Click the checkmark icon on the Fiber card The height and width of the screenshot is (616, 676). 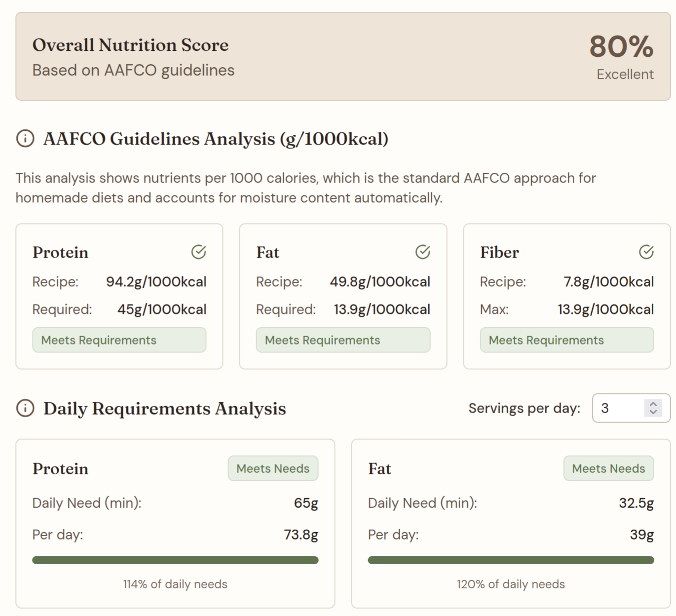pos(646,252)
